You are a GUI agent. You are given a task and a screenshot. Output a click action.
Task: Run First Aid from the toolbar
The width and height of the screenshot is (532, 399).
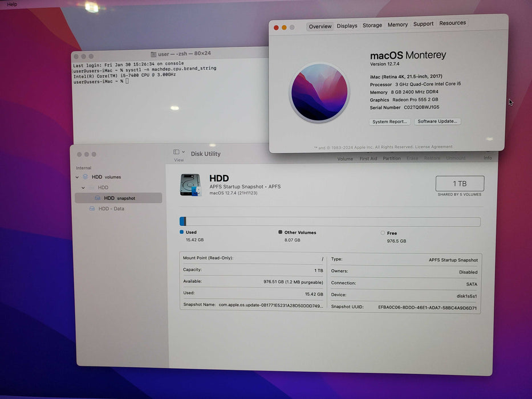click(x=368, y=158)
